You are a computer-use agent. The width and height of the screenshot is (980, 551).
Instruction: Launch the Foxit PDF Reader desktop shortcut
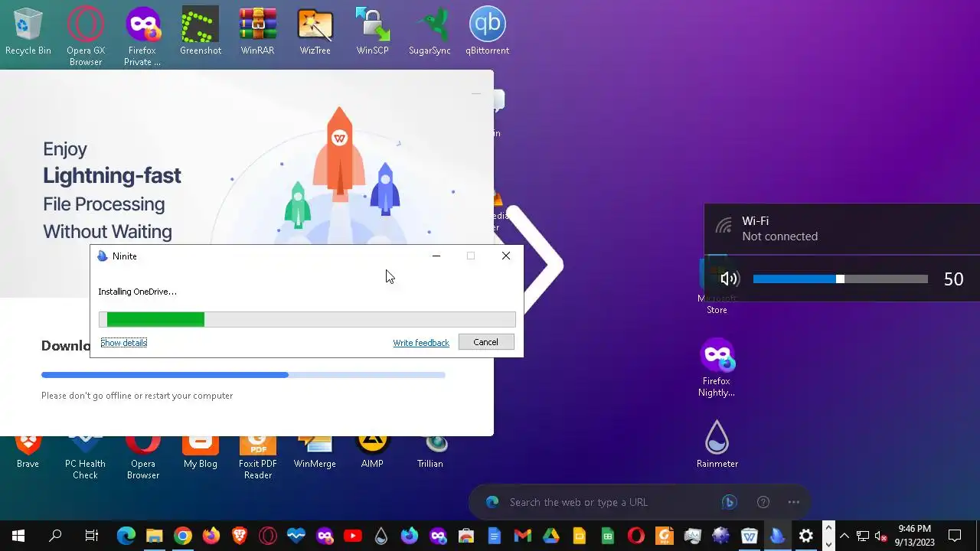click(258, 458)
